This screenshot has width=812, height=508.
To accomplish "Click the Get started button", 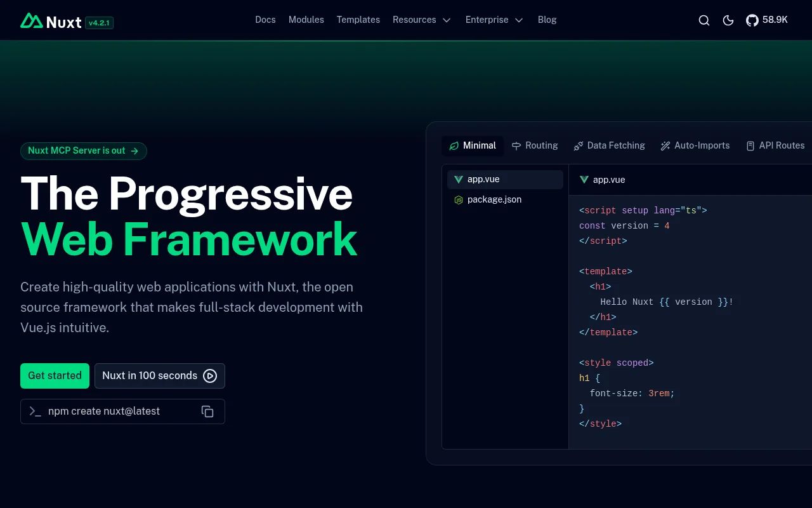I will (55, 376).
